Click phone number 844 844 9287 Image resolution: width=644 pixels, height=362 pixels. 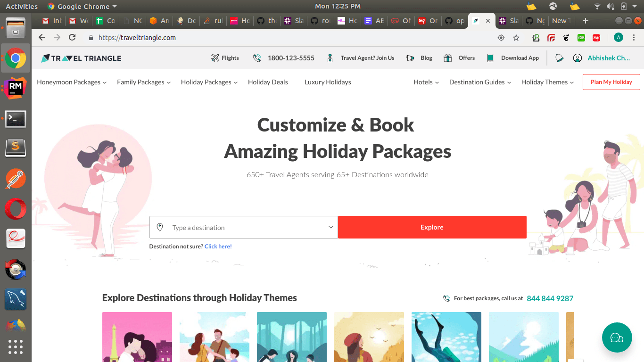pyautogui.click(x=550, y=298)
